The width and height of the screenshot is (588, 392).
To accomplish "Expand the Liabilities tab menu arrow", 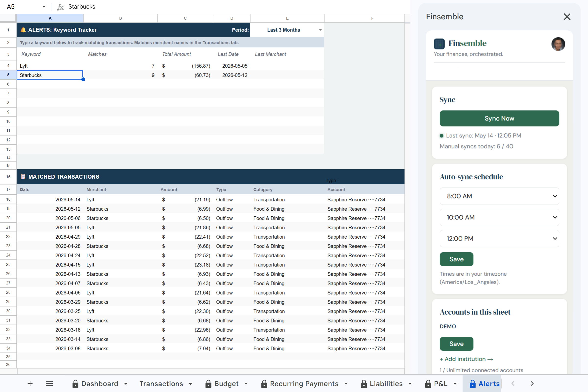I will point(410,384).
